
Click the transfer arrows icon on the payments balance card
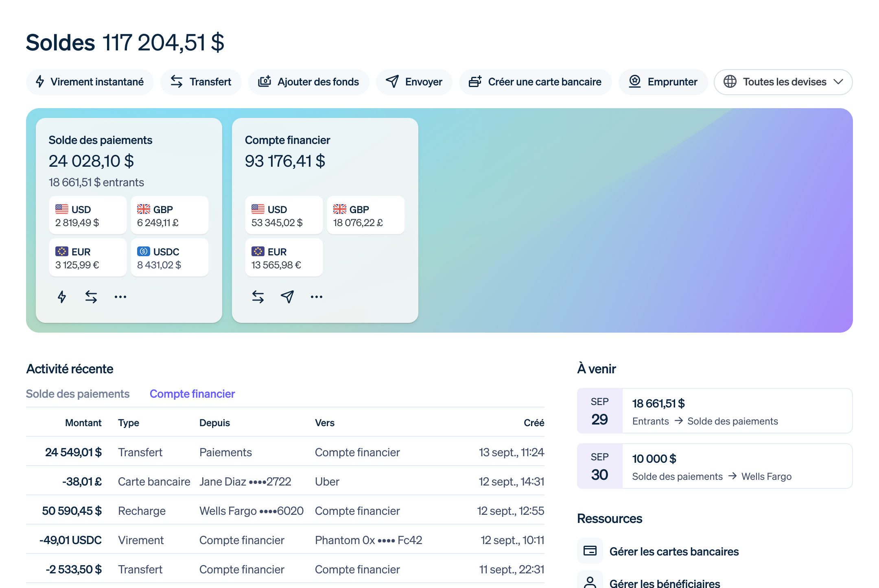coord(90,296)
